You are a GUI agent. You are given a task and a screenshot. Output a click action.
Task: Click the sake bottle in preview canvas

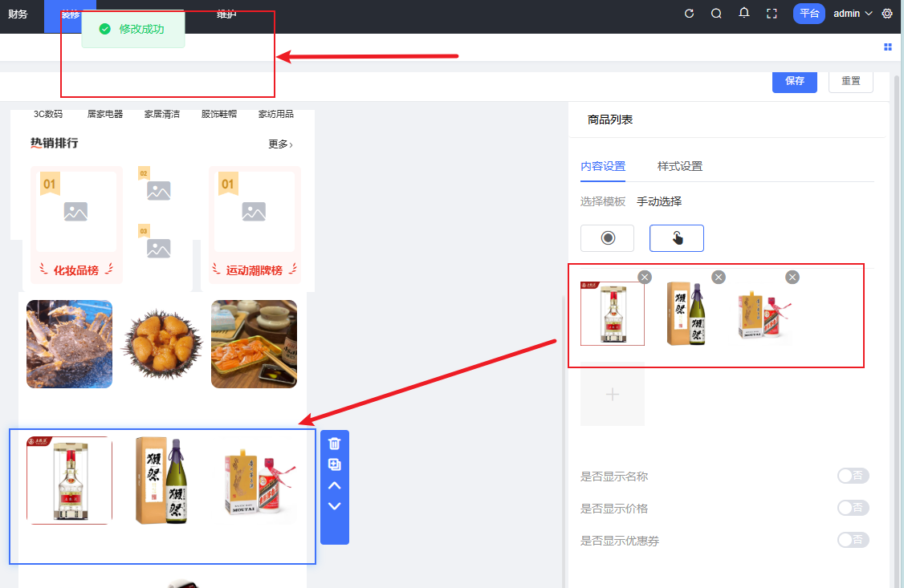pyautogui.click(x=162, y=481)
